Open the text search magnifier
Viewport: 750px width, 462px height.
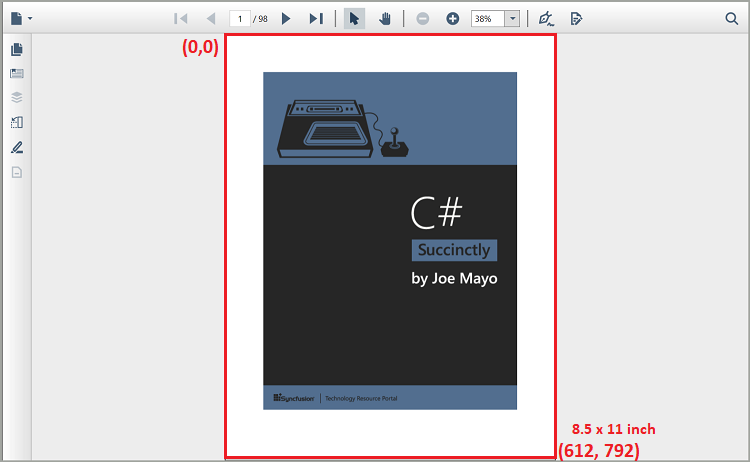pyautogui.click(x=731, y=18)
